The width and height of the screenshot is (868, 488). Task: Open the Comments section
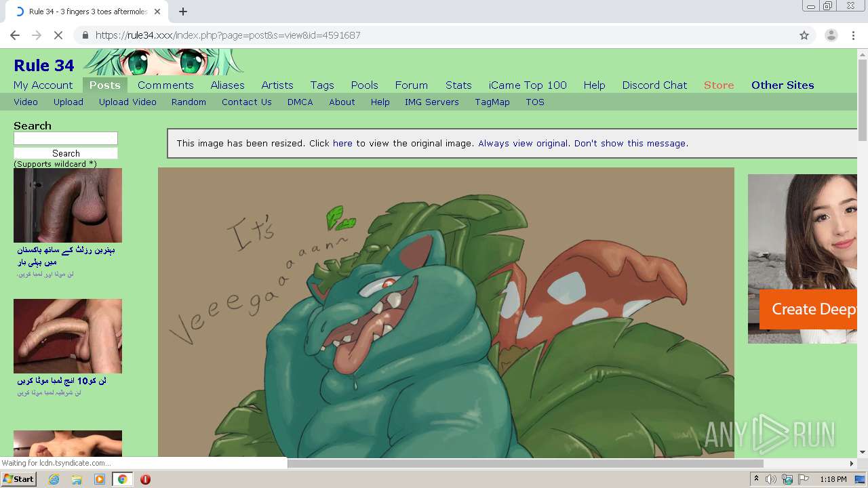(165, 85)
